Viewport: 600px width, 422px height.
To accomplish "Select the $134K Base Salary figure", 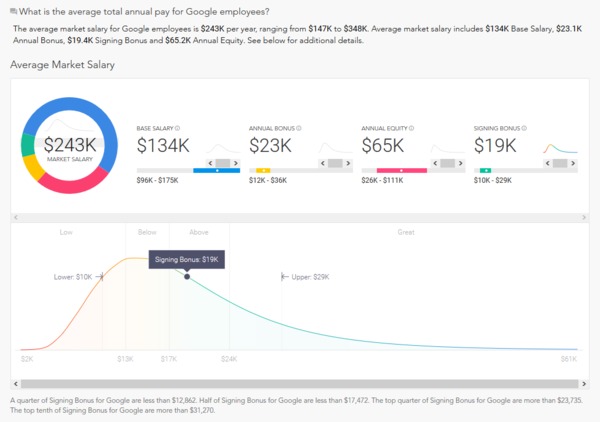I will pyautogui.click(x=163, y=145).
